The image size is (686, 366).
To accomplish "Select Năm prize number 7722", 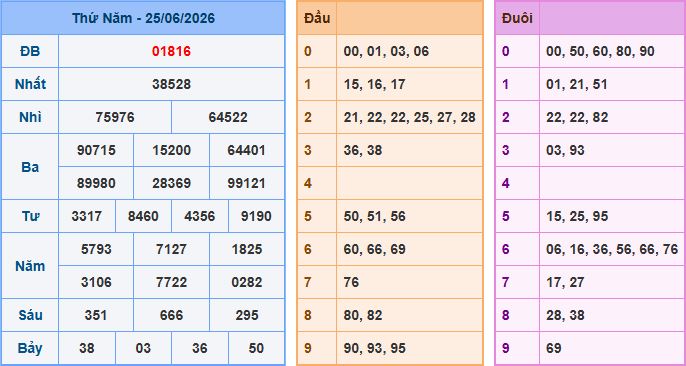I will tap(171, 282).
